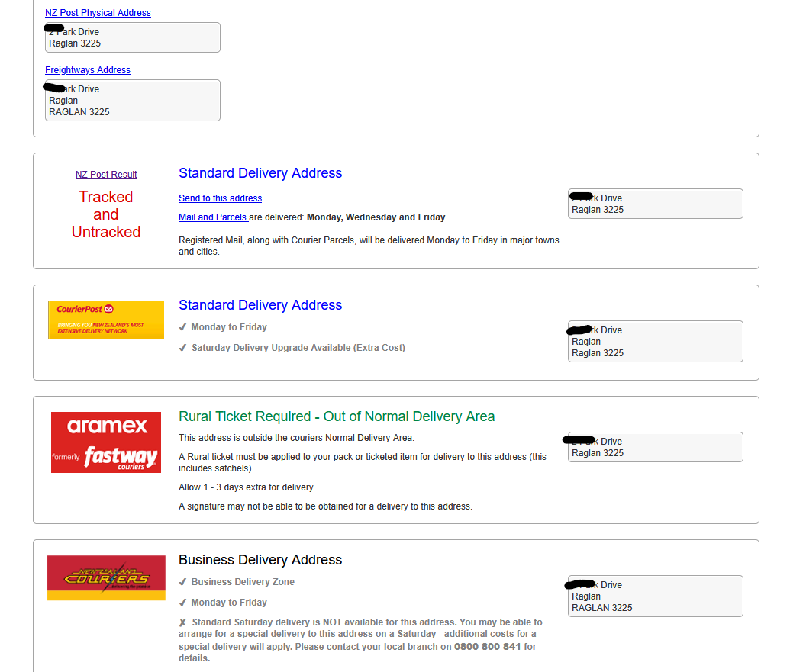The height and width of the screenshot is (672, 803).
Task: Click the address box in the CourierPost section
Action: [655, 342]
